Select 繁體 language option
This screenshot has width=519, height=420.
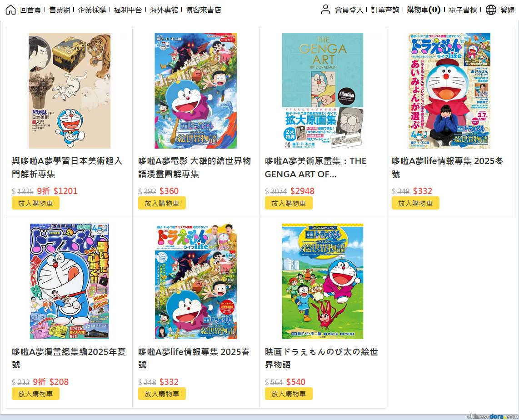[x=508, y=10]
